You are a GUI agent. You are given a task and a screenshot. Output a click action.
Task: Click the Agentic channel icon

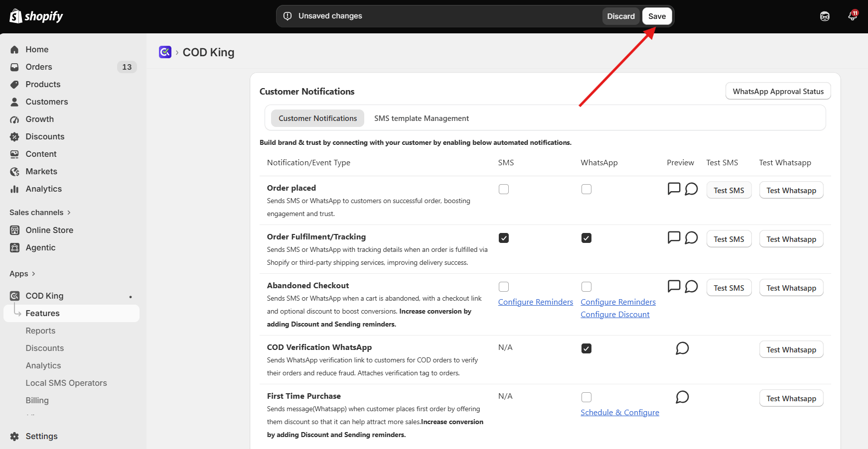pos(15,248)
